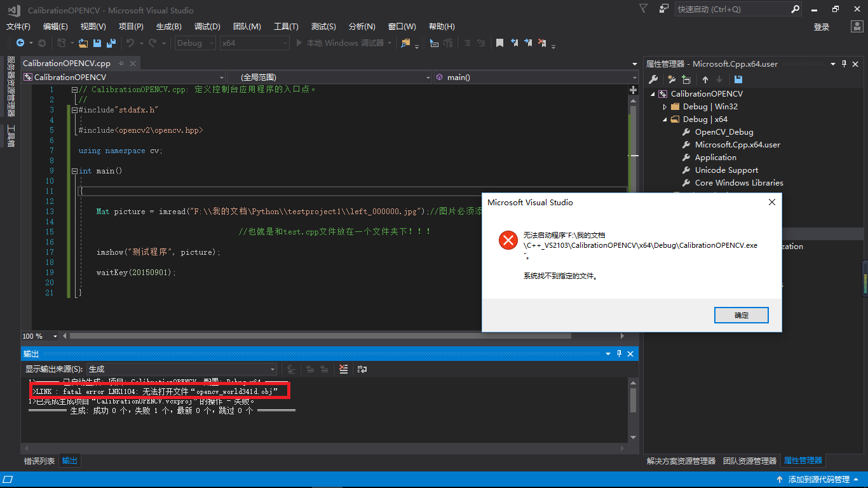Select the Unicode Support property sheet
Image resolution: width=868 pixels, height=488 pixels.
[x=726, y=170]
